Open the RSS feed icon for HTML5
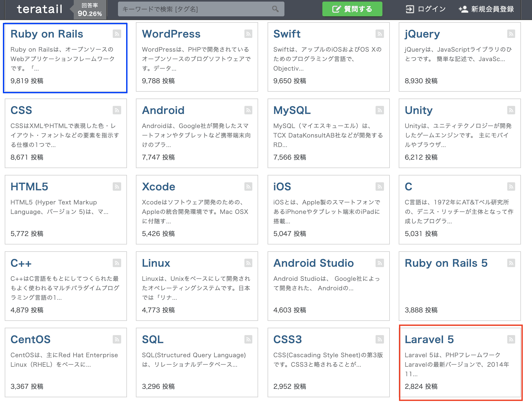This screenshot has height=402, width=532. [117, 187]
